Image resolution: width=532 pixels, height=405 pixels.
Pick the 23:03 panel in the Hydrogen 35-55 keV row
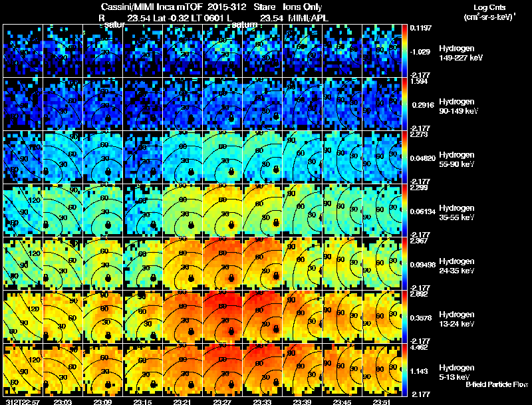63,210
